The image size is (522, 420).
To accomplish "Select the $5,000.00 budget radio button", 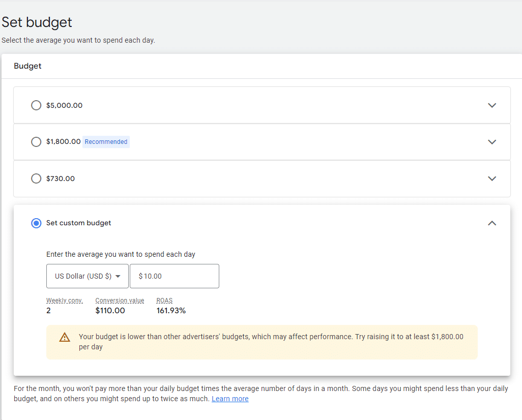I will [36, 105].
